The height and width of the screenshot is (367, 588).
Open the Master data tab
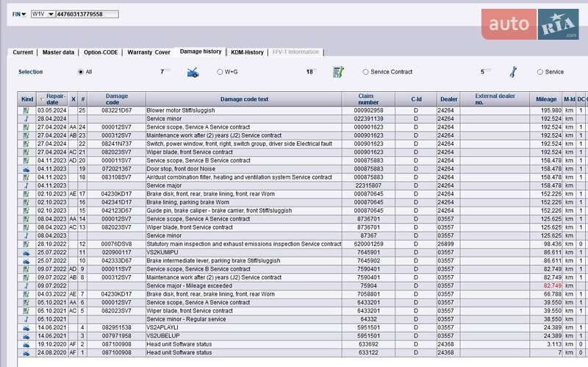(58, 52)
